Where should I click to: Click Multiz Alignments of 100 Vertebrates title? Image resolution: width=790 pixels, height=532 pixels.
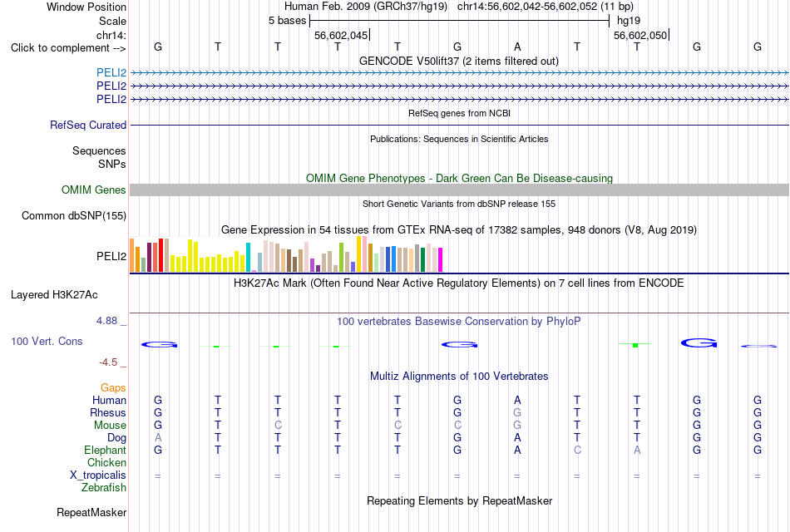(x=459, y=377)
